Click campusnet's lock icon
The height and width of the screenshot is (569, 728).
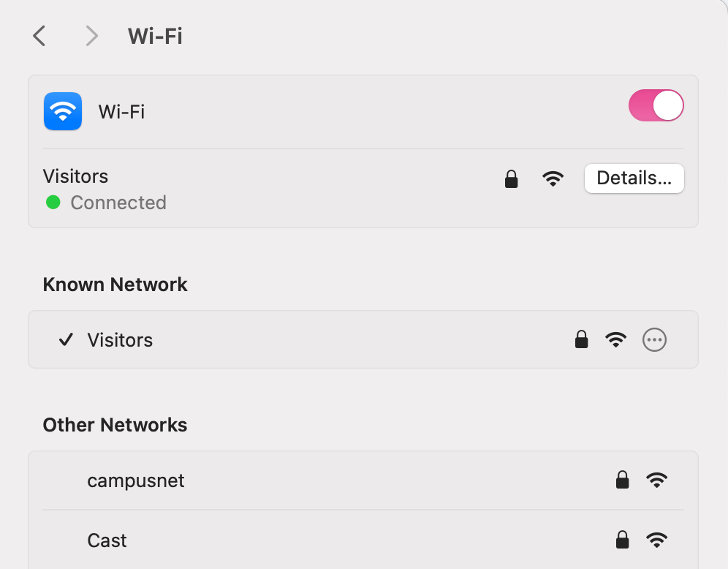pos(622,480)
